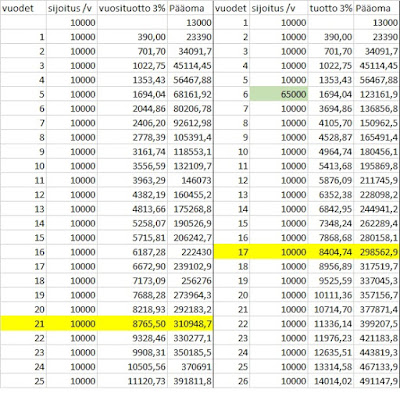Viewport: 400px width, 393px height.
Task: Select the cell with value 8404,74
Action: point(331,252)
